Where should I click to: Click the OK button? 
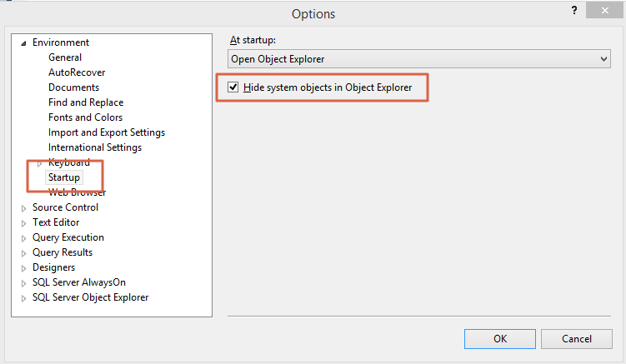point(500,339)
